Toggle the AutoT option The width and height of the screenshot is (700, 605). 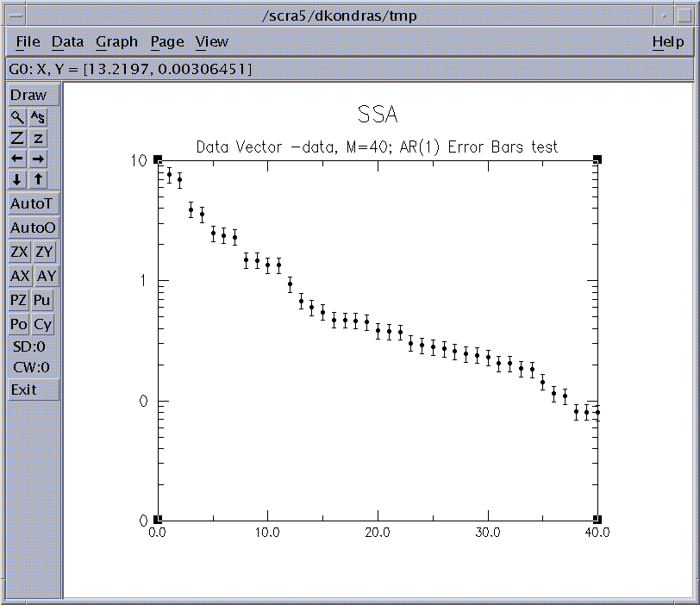(33, 204)
